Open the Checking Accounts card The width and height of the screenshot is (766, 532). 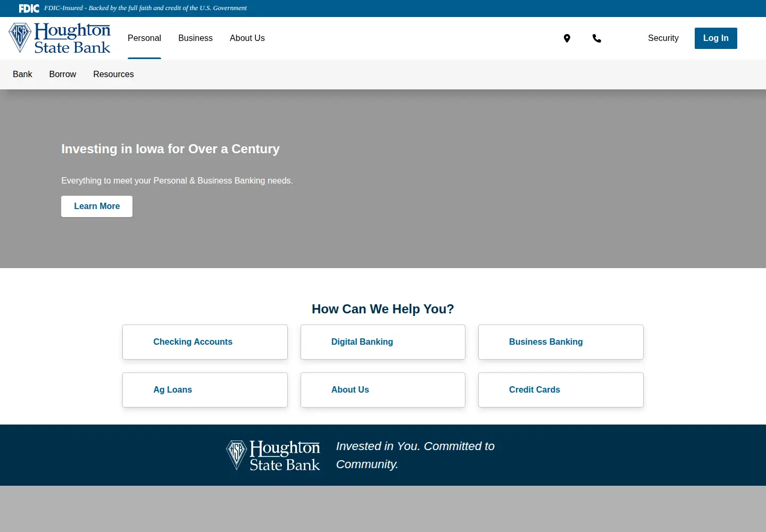[205, 342]
